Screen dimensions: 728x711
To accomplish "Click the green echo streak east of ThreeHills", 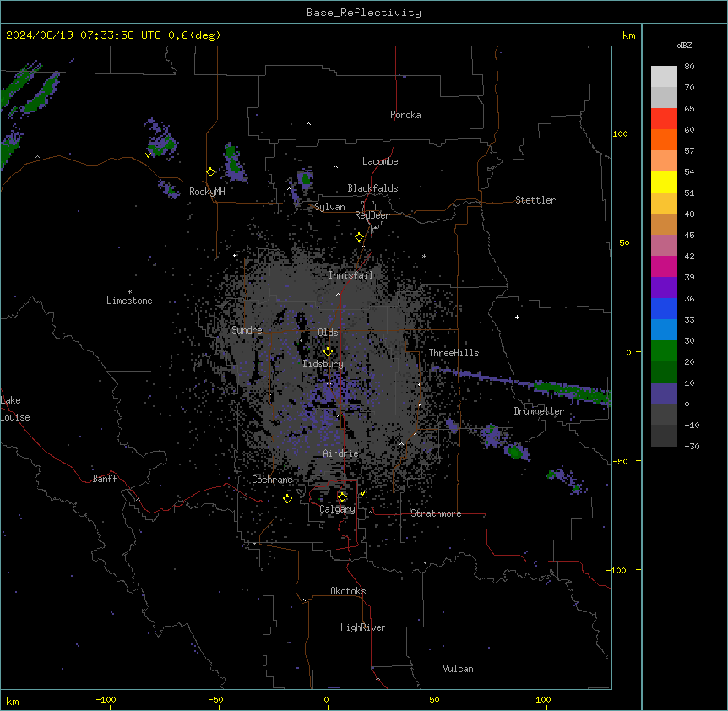I will 572,391.
